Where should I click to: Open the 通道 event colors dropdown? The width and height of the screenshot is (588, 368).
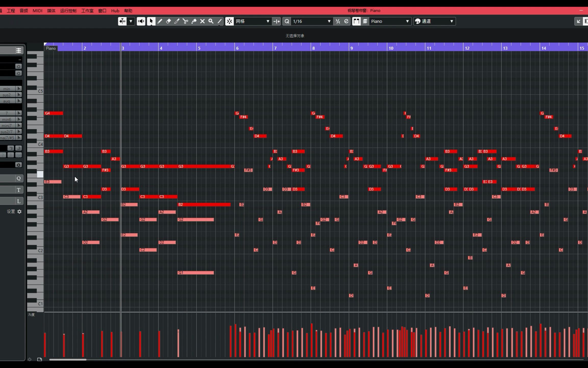434,21
